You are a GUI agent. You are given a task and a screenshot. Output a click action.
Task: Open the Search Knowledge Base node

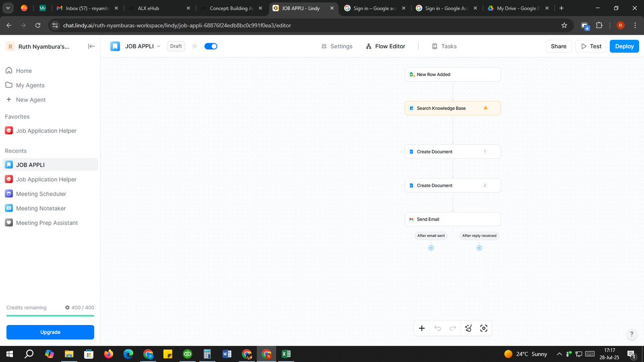coord(452,108)
